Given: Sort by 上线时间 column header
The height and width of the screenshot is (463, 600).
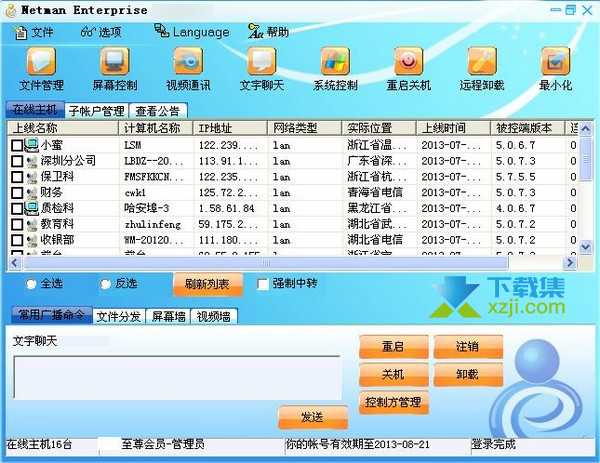Looking at the screenshot, I should (453, 128).
